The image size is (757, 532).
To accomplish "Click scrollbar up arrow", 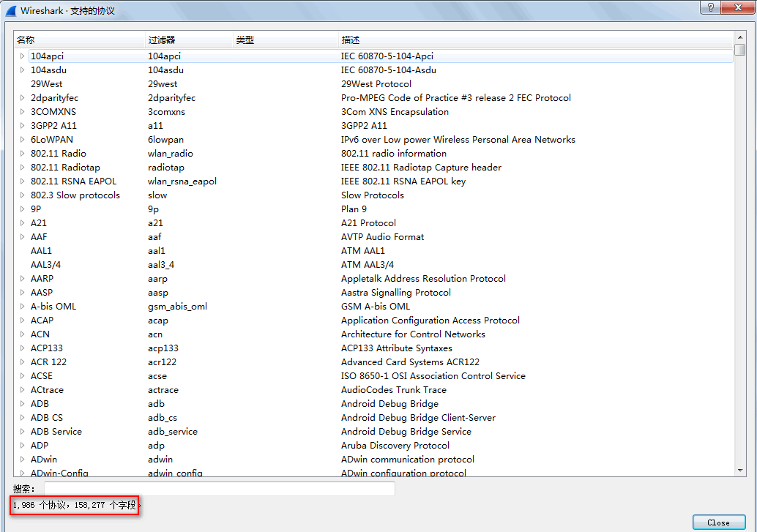I will (740, 37).
